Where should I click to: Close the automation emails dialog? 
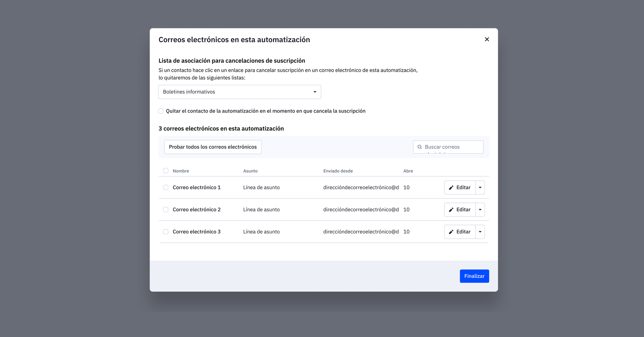pos(487,40)
